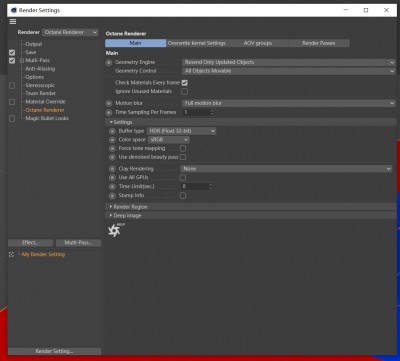The image size is (400, 361).
Task: Toggle the Stereoscopic checkbox
Action: [12, 86]
